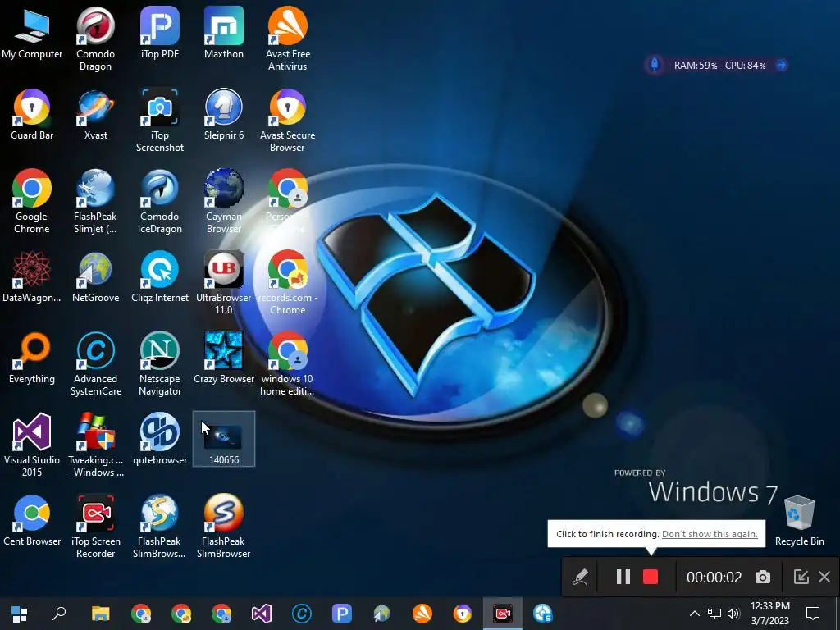Open the volume control in tray

733,614
